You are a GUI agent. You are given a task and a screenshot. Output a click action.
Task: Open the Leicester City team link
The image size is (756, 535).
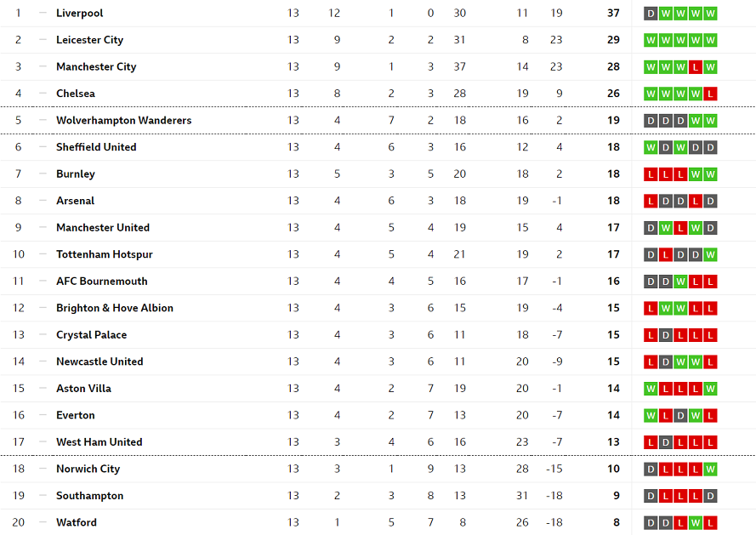coord(89,40)
